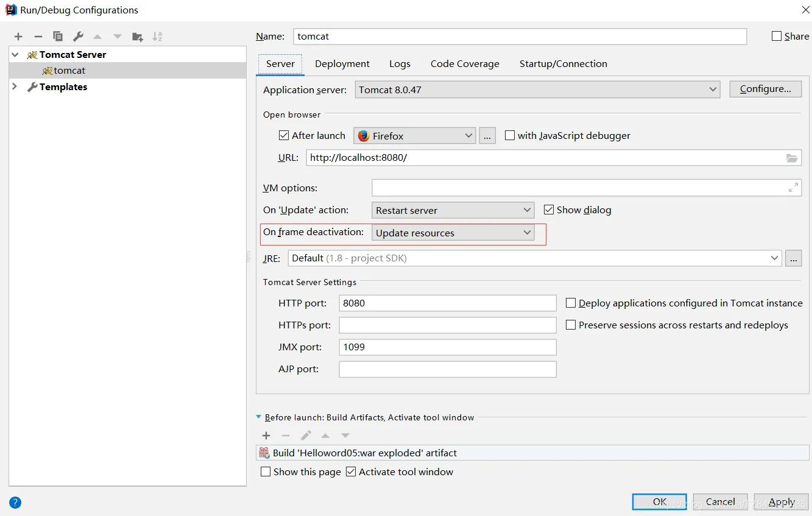Toggle Show dialog checkbox
The image size is (812, 516).
[x=549, y=210]
